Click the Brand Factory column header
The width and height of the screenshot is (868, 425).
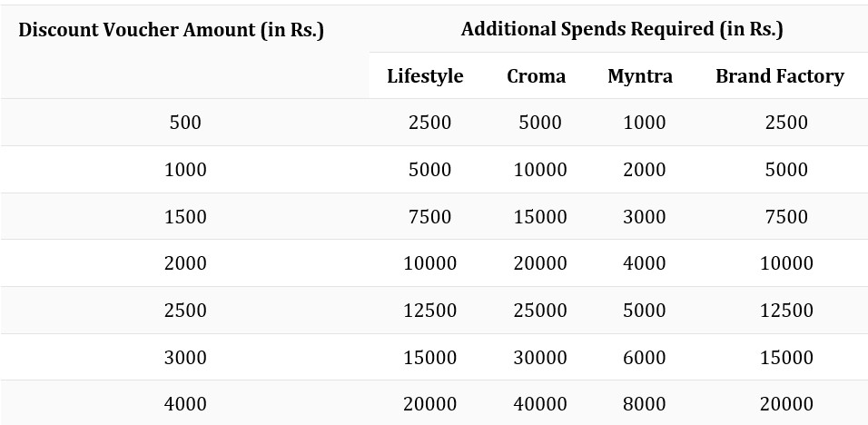779,76
